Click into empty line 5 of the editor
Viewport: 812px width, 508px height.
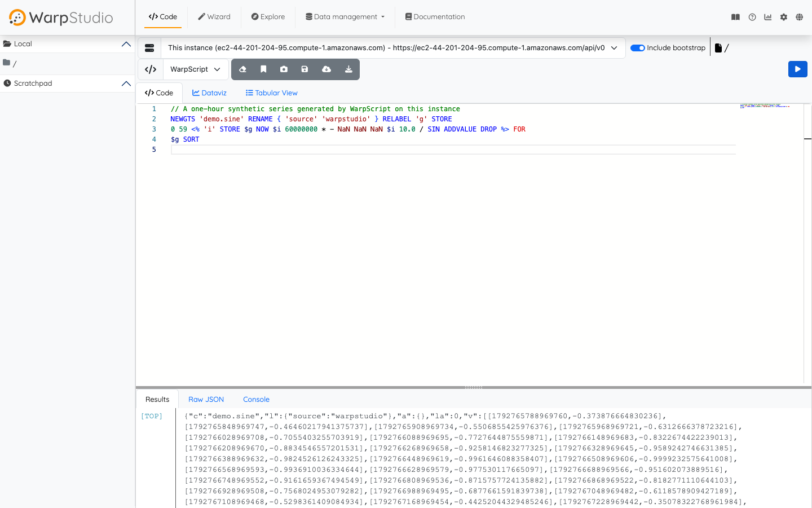[x=453, y=150]
